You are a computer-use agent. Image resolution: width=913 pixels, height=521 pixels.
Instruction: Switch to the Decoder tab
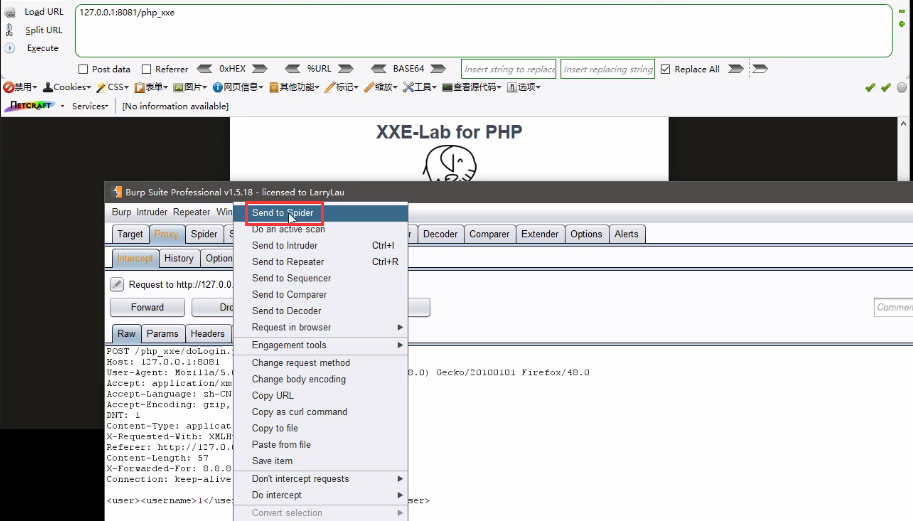(439, 234)
